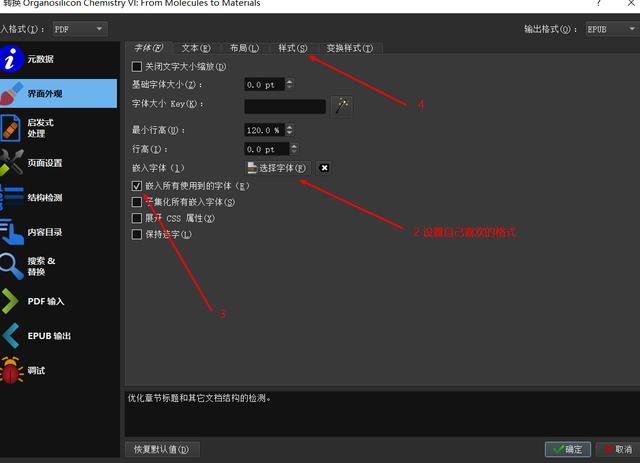
Task: Open EPUB 输出 blue arrow icon
Action: tap(11, 336)
